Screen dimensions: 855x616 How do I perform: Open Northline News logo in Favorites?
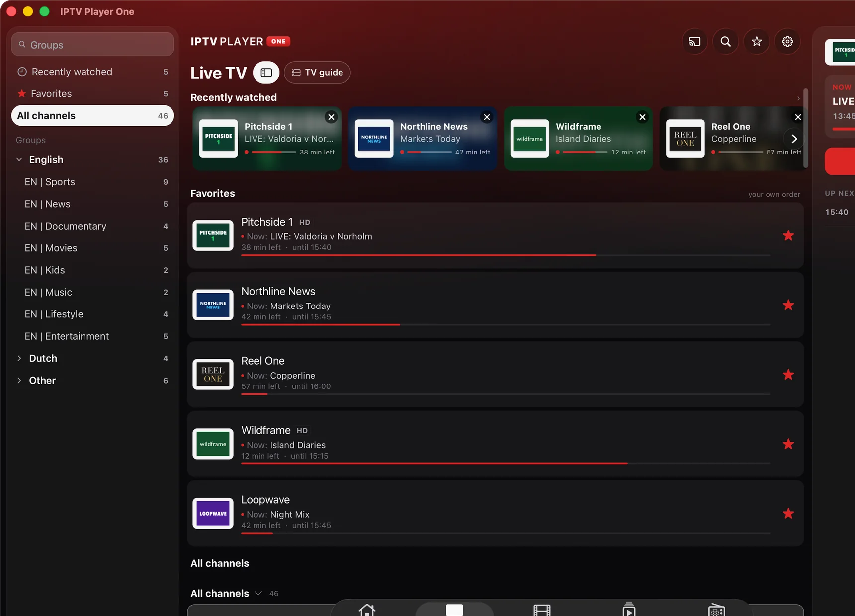(x=213, y=305)
